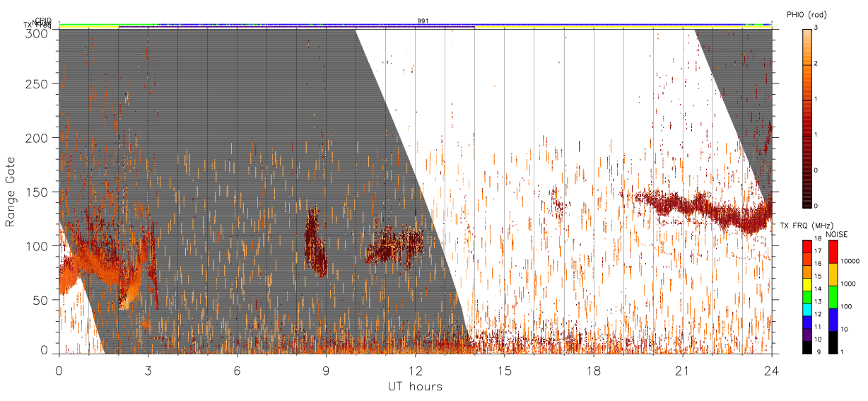
Task: Select the yellow 14–15 MHz TX FRQ swatch
Action: (807, 284)
